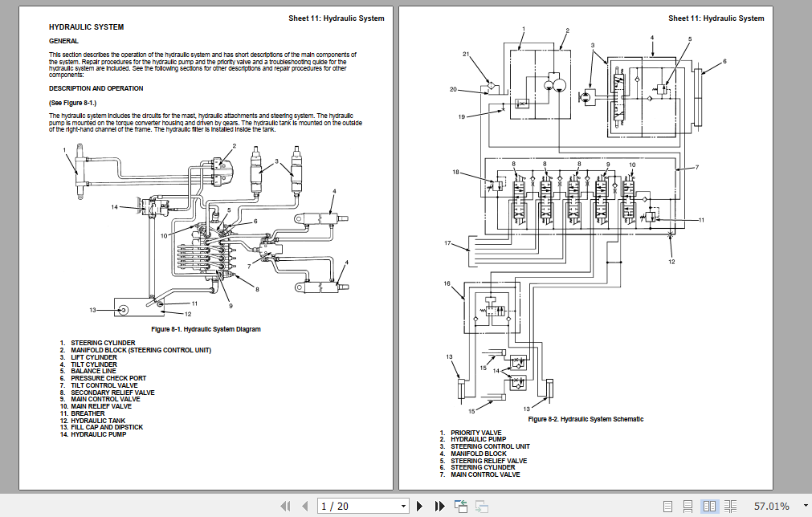Go to the first page
Screen dimensions: 812x517
tap(285, 506)
